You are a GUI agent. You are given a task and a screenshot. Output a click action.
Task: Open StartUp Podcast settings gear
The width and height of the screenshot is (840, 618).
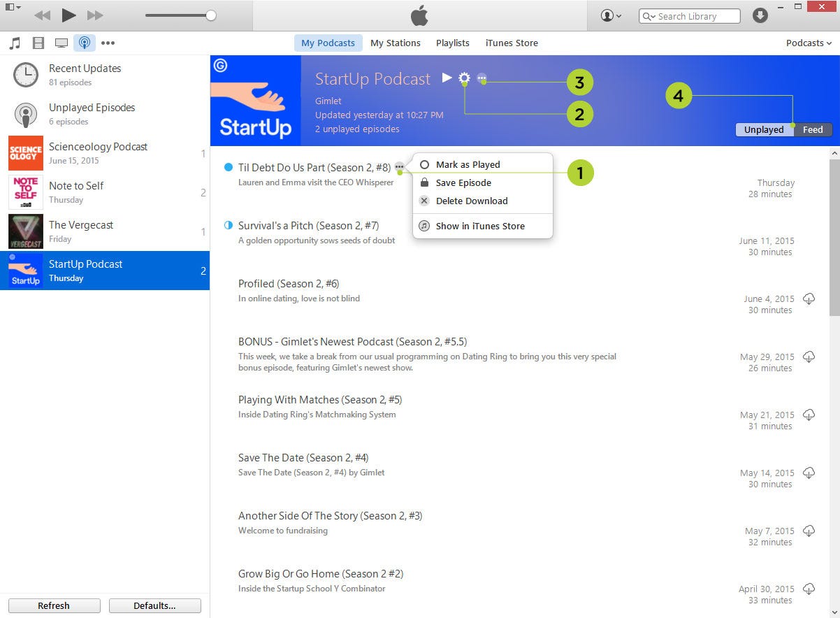coord(464,79)
